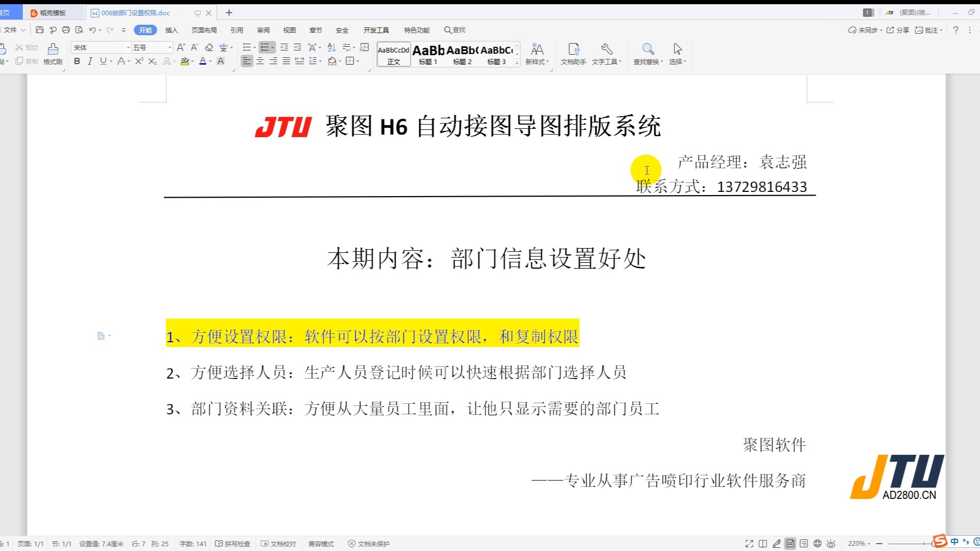Click paragraph layout icon beside numbered item 1
The height and width of the screenshot is (551, 980).
point(101,335)
